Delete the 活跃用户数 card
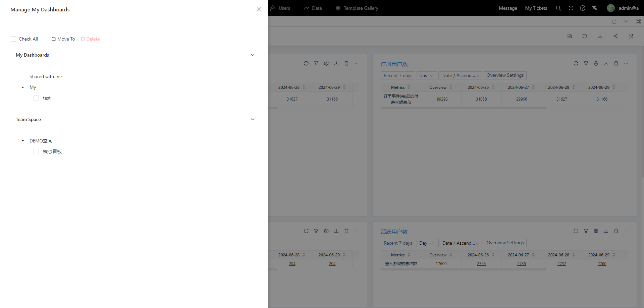 pyautogui.click(x=616, y=231)
